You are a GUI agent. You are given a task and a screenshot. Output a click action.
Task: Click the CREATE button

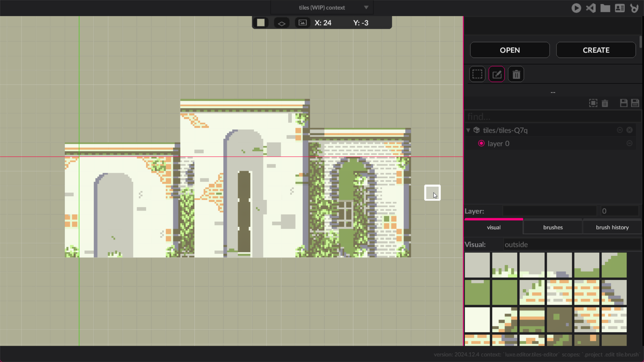coord(596,50)
